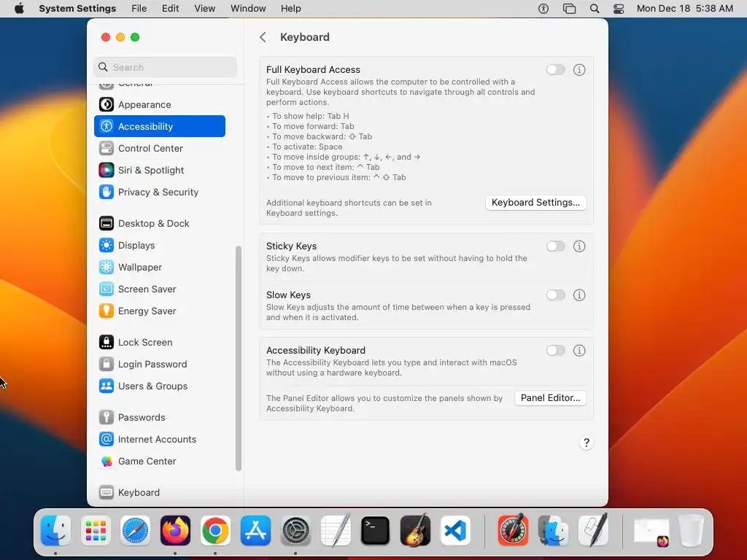Open Login Password settings
Screen dimensions: 747x560
tap(160, 365)
